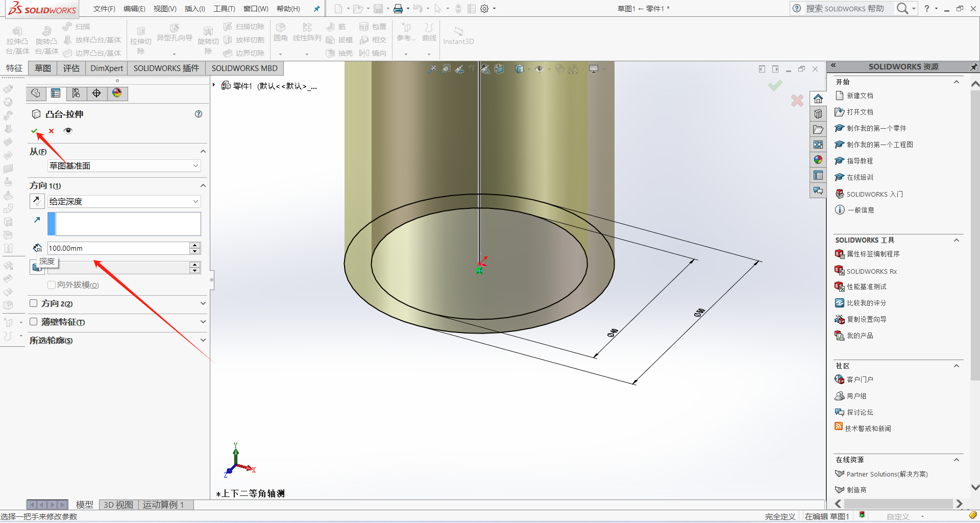Open the 草图基准面 start condition dropdown
Image resolution: width=980 pixels, height=523 pixels.
(x=124, y=165)
